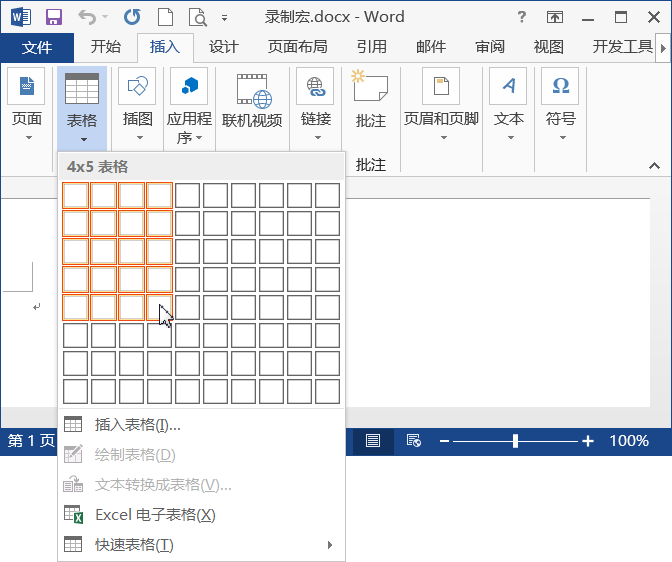Click the zoom in plus button
The height and width of the screenshot is (562, 672).
click(588, 441)
